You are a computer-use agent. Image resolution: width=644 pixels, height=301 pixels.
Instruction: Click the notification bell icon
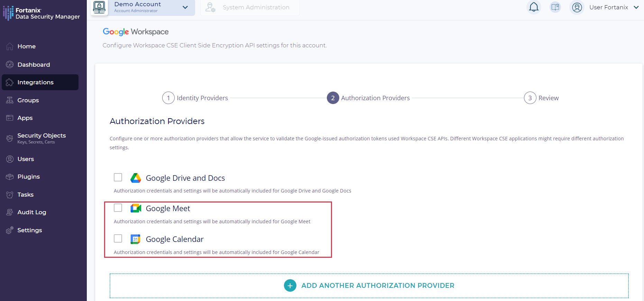click(534, 7)
